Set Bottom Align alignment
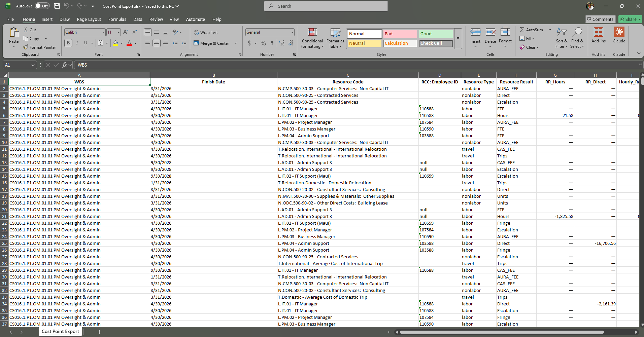 (165, 32)
